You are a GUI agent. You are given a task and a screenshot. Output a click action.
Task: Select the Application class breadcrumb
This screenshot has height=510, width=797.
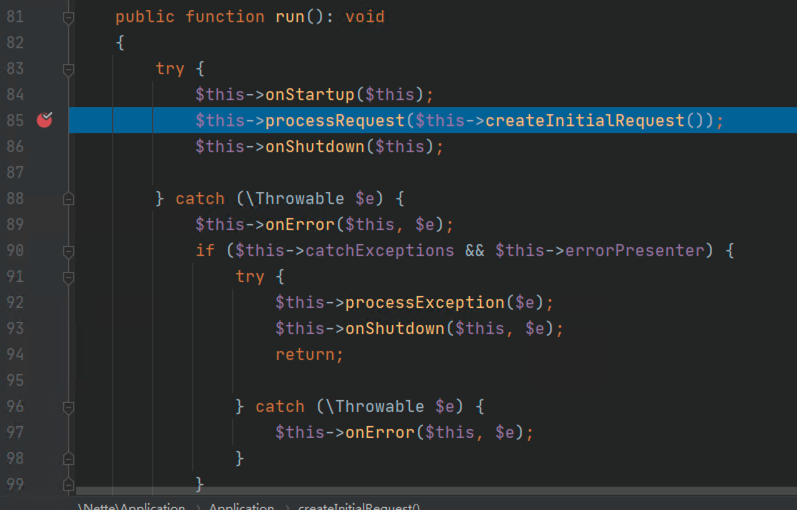241,506
